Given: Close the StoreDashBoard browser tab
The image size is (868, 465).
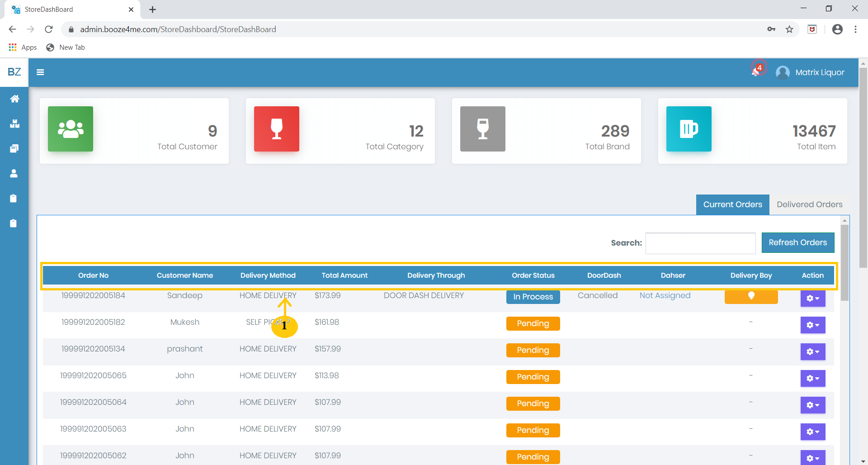Looking at the screenshot, I should tap(131, 9).
